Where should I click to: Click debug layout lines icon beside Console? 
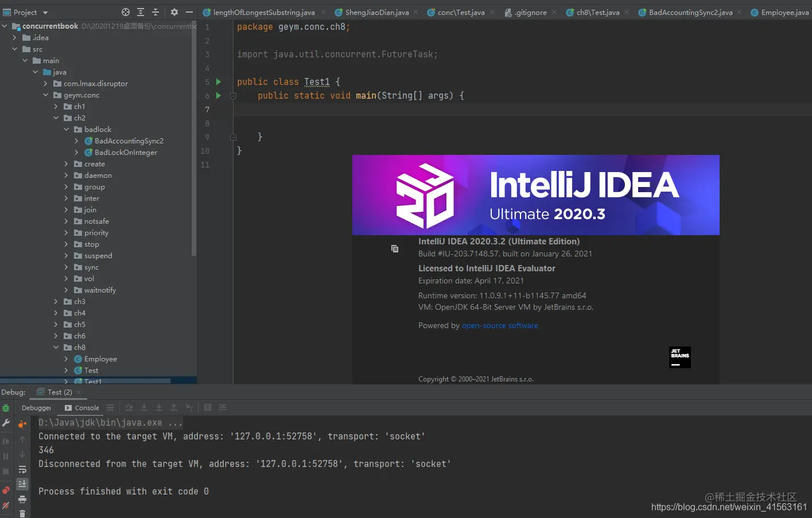pos(110,408)
